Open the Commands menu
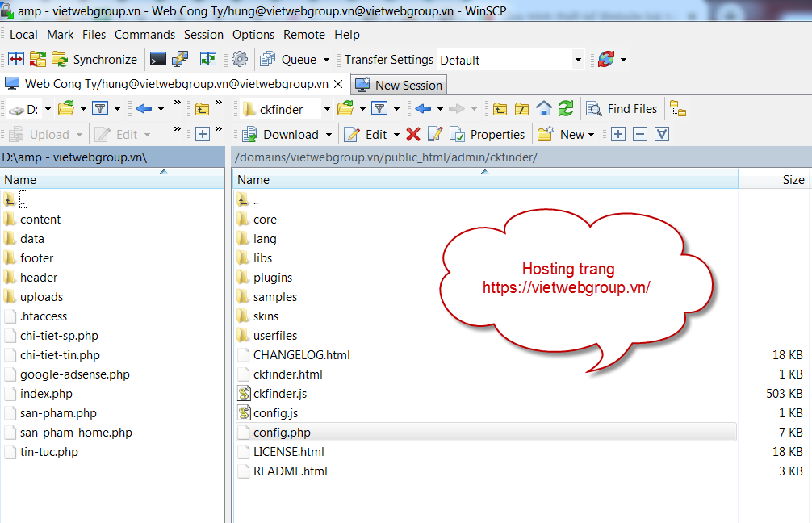Image resolution: width=812 pixels, height=523 pixels. pos(144,35)
